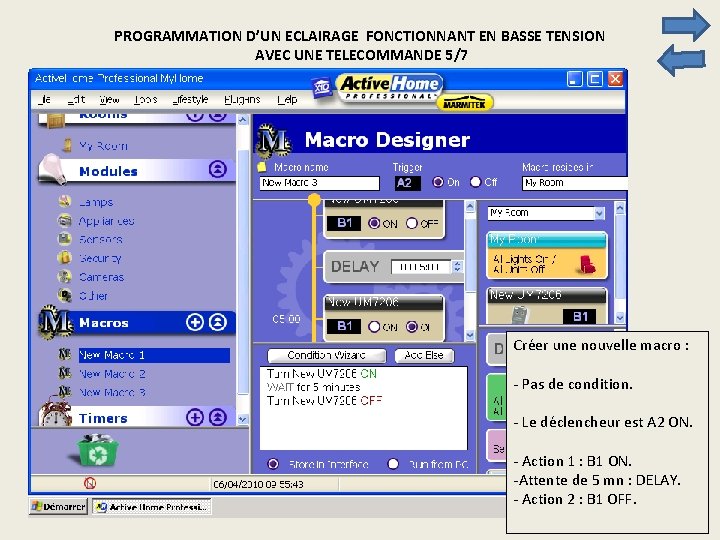Collapse the Modules section
This screenshot has width=720, height=540.
218,169
